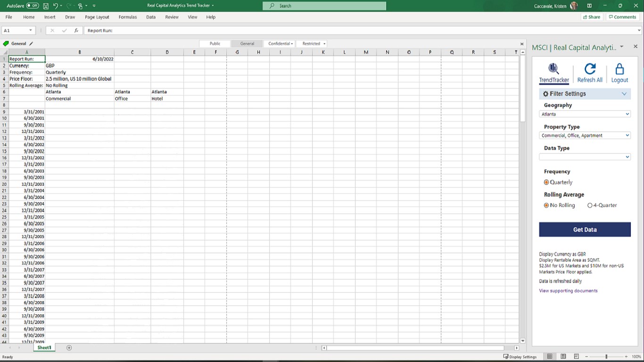Click the Insert Function fx icon
Viewport: 644px width, 362px height.
click(x=76, y=30)
